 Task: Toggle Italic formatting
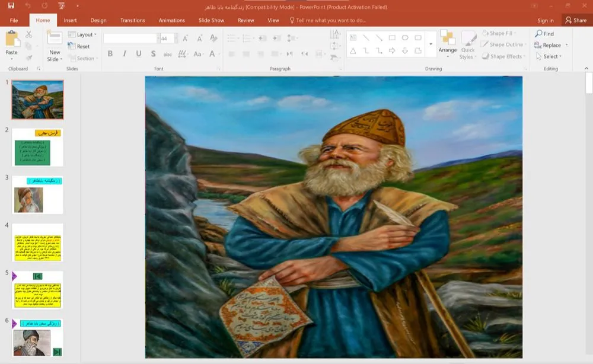click(125, 54)
